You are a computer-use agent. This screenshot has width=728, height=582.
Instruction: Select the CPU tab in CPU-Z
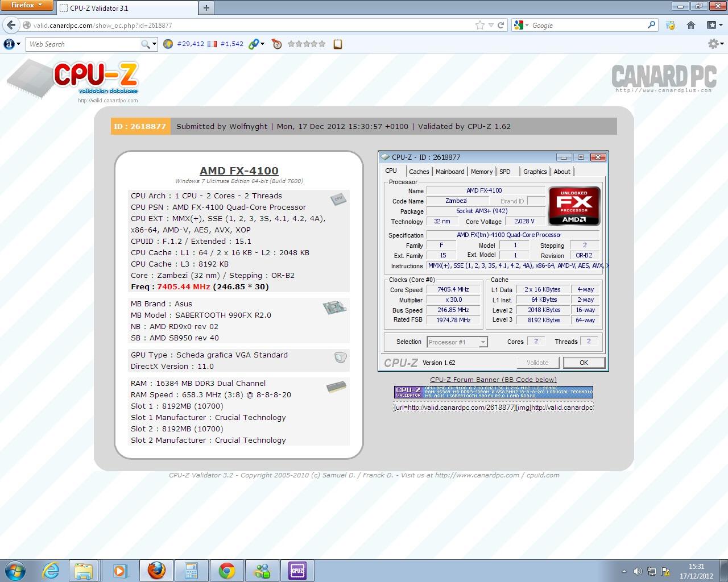click(391, 171)
